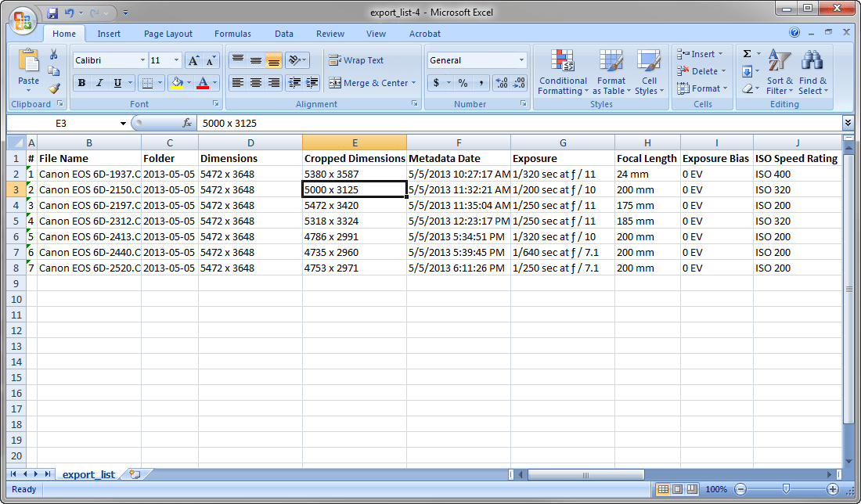The image size is (861, 504).
Task: Select the export_list sheet tab
Action: pos(88,474)
